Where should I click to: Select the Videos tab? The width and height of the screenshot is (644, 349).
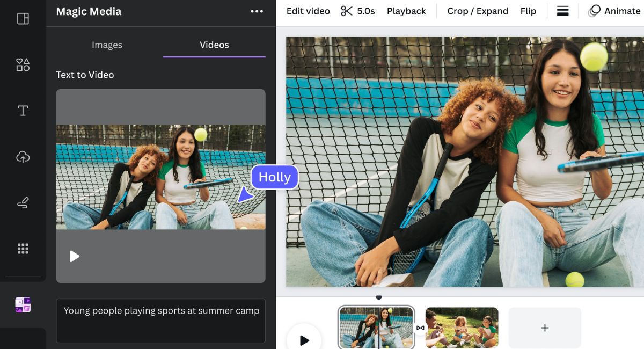tap(214, 45)
